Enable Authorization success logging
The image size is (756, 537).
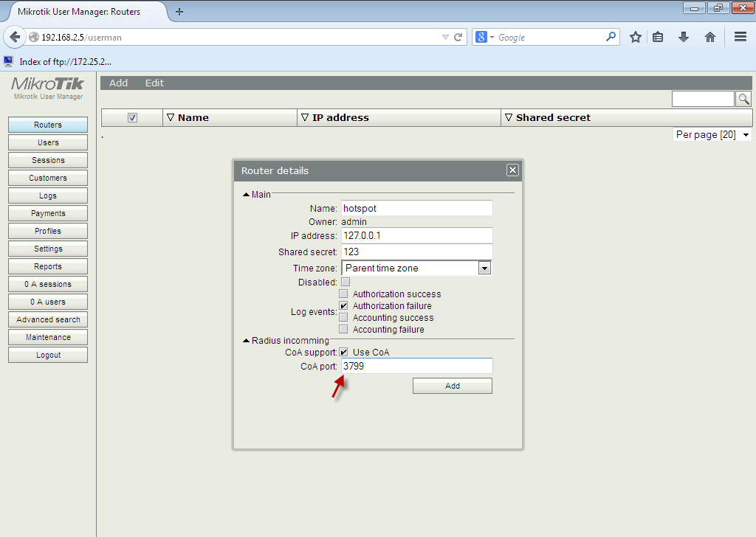(x=343, y=294)
